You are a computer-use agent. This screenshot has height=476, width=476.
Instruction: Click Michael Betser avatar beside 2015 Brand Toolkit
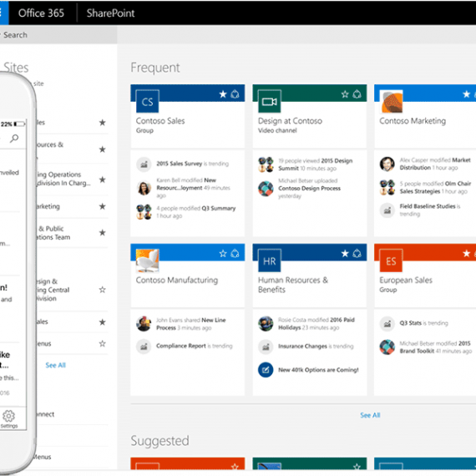387,347
